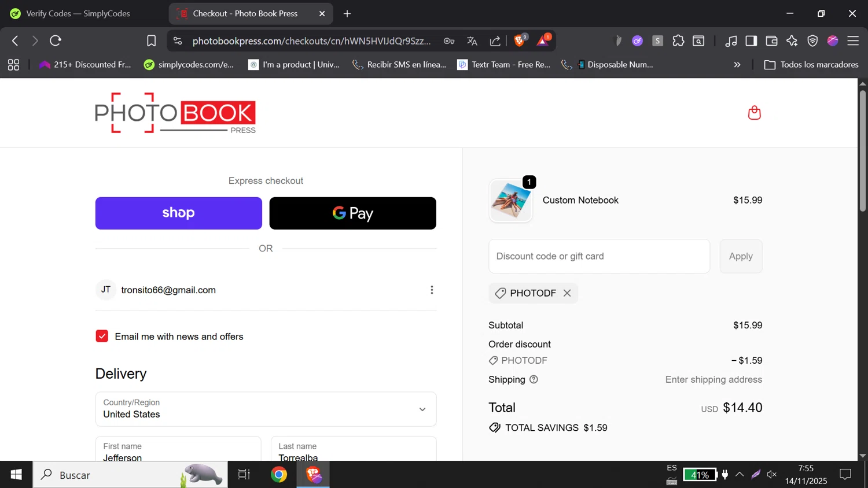Click the Brave browser taskbar icon

313,475
